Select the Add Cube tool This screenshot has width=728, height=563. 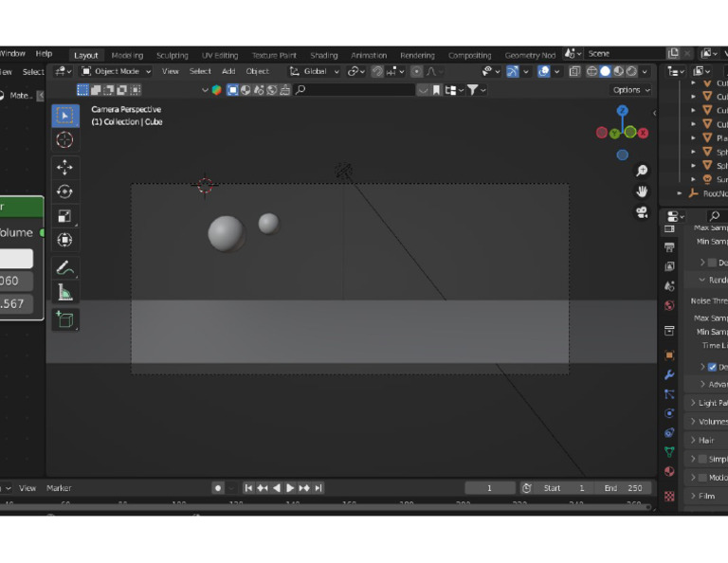[x=64, y=319]
